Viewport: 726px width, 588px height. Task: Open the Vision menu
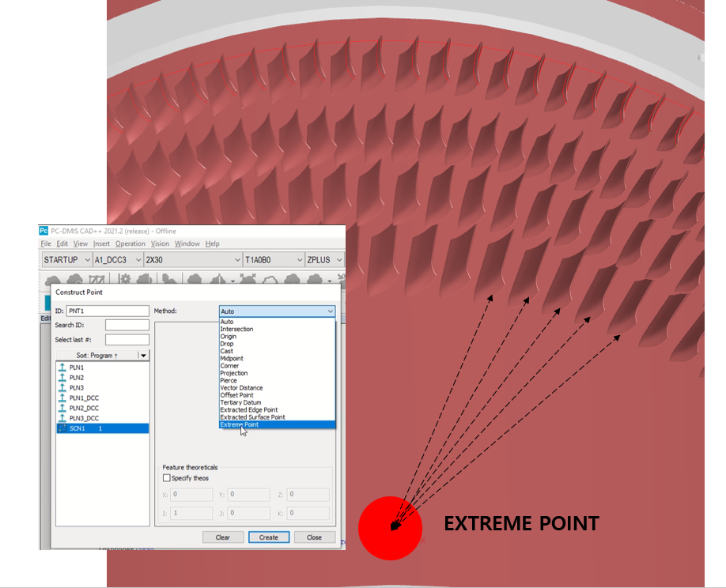tap(160, 243)
